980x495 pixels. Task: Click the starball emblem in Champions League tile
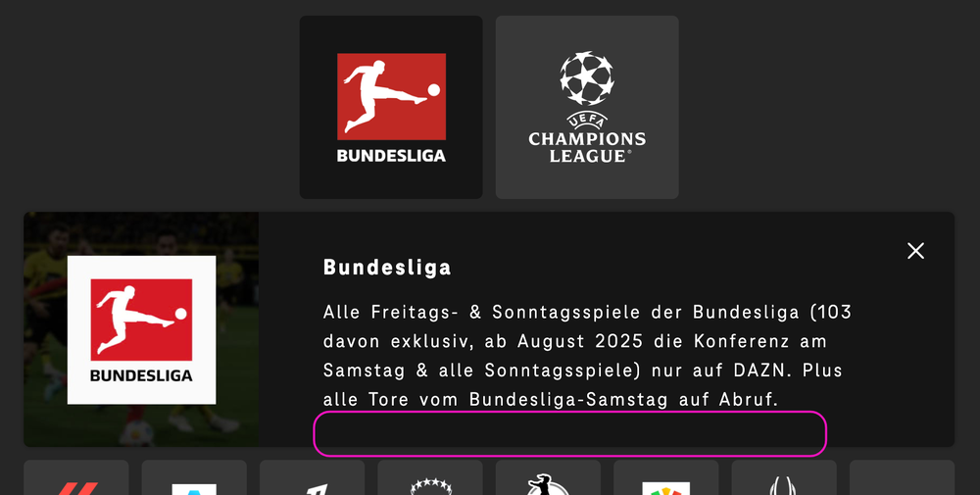coord(587,77)
